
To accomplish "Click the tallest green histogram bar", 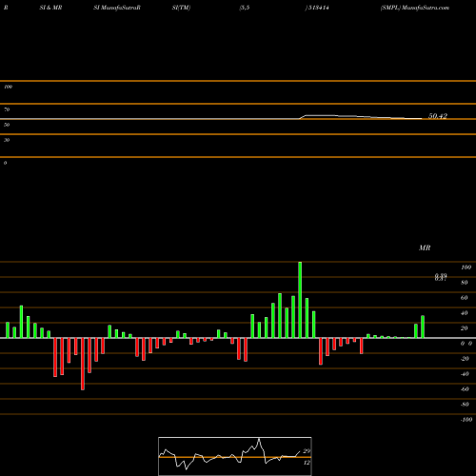I will tap(300, 300).
